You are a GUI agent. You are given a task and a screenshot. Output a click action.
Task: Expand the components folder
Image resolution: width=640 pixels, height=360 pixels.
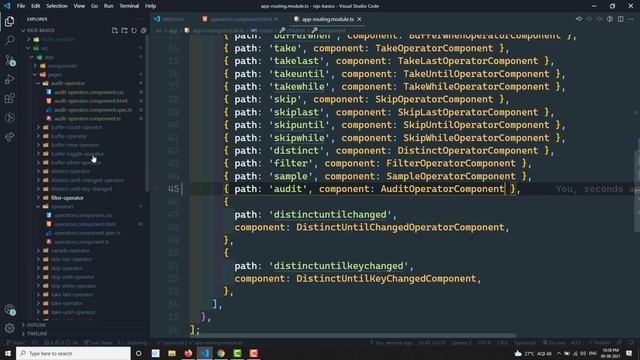[x=62, y=66]
